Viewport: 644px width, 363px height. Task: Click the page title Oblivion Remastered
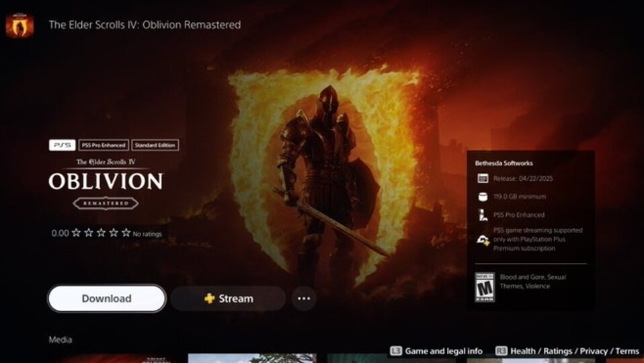pyautogui.click(x=145, y=25)
